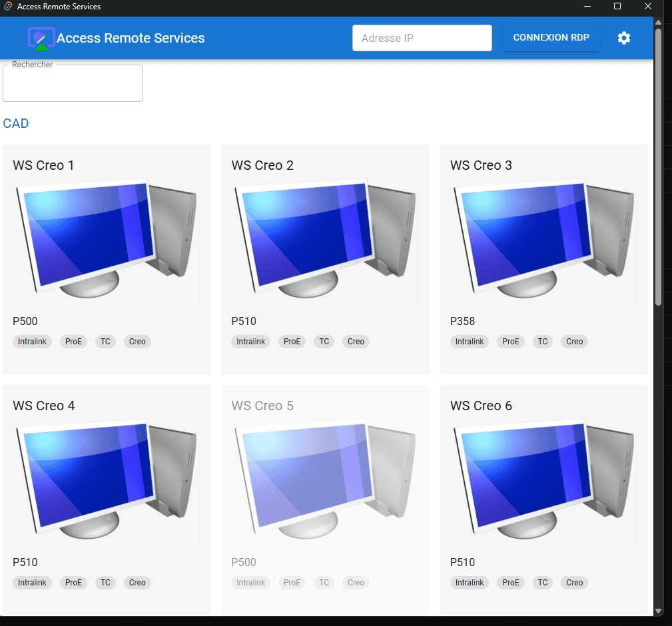Click the scrollbar down arrow
The height and width of the screenshot is (626, 672).
(658, 611)
